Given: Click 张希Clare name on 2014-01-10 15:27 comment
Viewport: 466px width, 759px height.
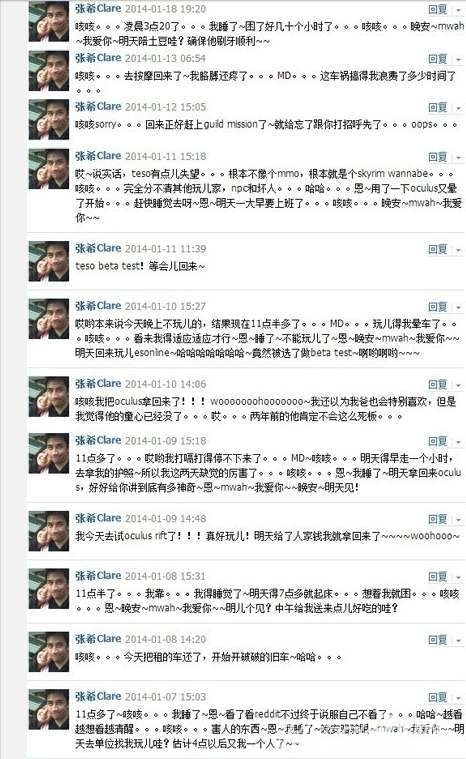Looking at the screenshot, I should pos(98,306).
